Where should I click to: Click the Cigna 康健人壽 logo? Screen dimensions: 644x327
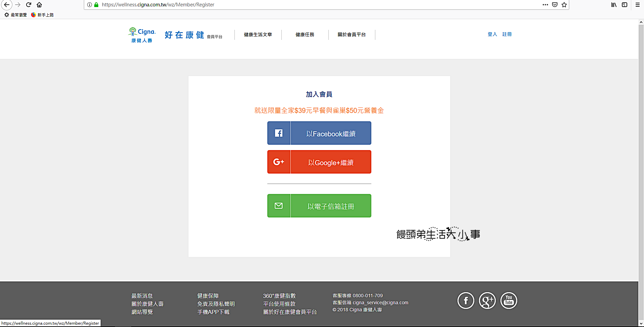(x=142, y=35)
